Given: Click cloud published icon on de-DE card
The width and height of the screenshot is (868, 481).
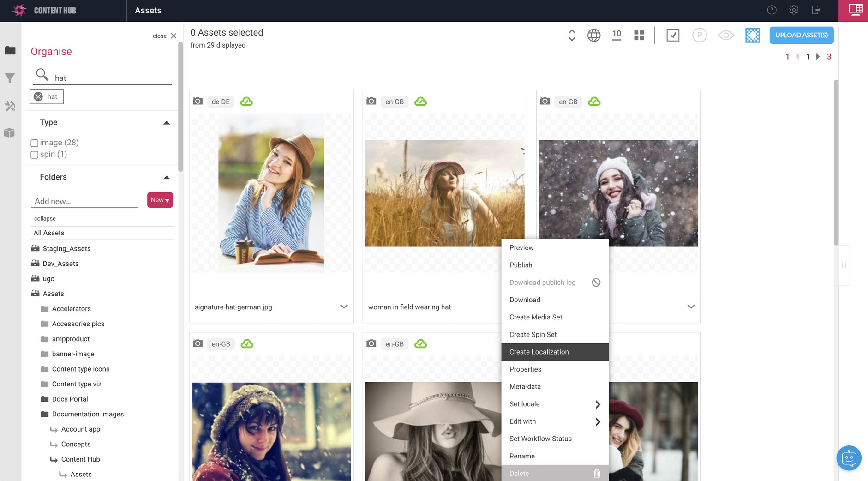Looking at the screenshot, I should (x=246, y=101).
